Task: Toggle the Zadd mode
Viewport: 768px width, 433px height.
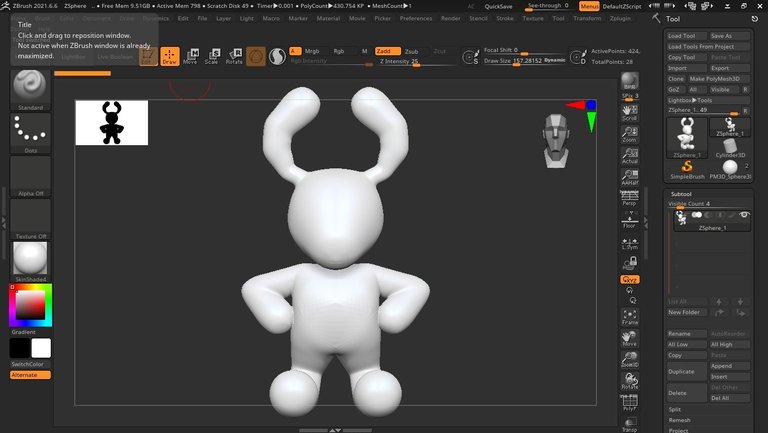Action: click(x=387, y=51)
